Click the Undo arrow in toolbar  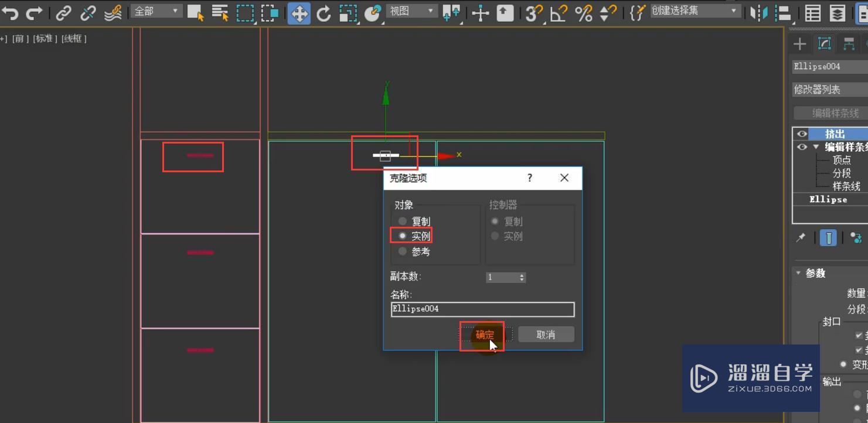(x=10, y=12)
